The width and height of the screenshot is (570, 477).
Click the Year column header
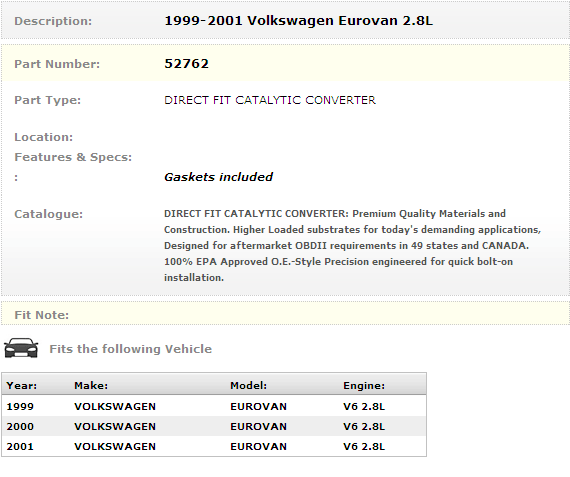(22, 385)
